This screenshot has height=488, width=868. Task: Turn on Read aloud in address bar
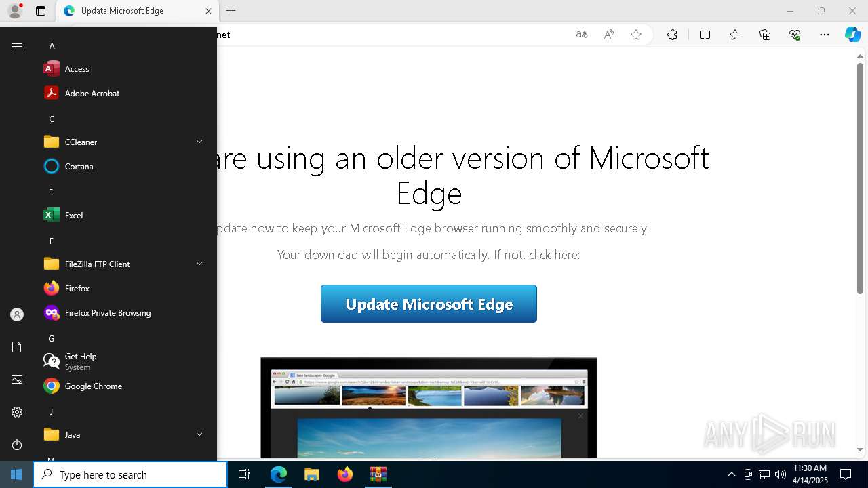coord(609,35)
